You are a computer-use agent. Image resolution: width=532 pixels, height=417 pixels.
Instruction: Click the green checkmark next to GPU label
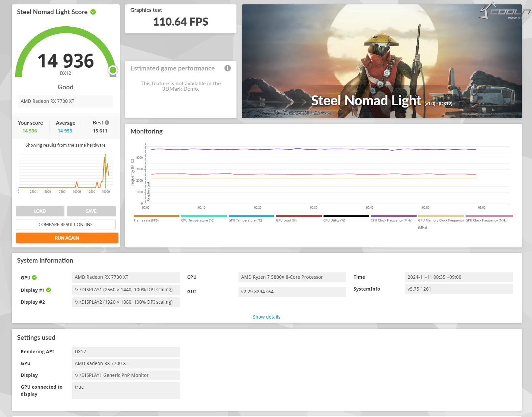click(34, 277)
